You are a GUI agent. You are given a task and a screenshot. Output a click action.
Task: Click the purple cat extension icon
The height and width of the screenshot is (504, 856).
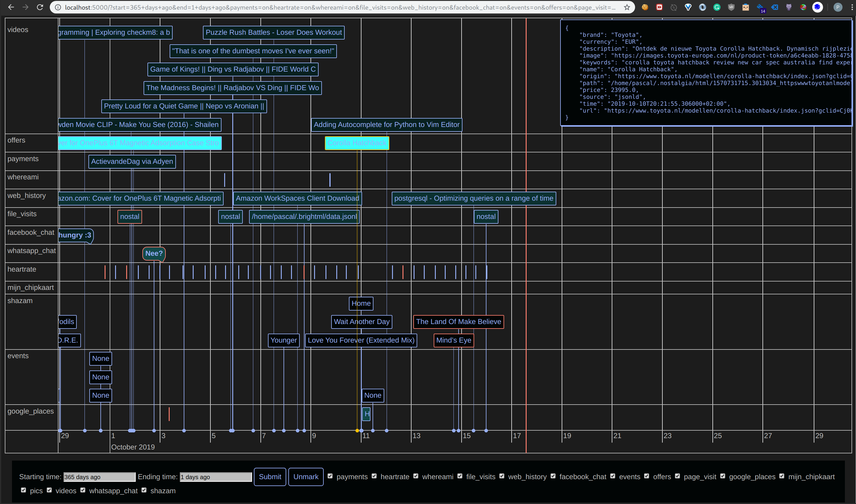tap(789, 7)
